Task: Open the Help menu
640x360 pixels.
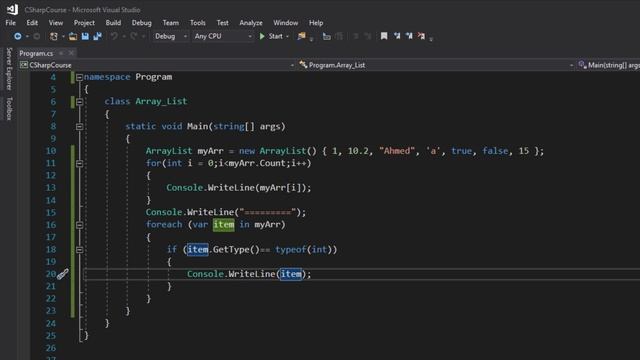Action: [316, 23]
